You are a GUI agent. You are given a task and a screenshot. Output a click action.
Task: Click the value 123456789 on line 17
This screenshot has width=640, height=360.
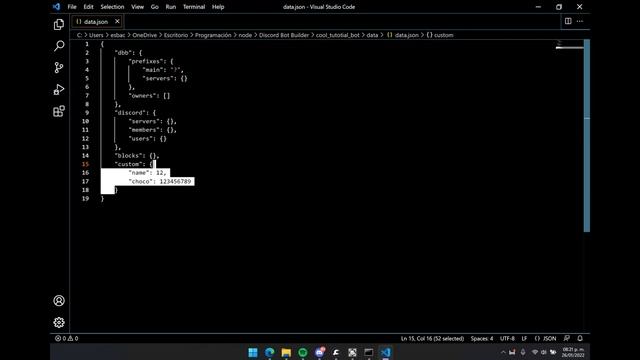coord(175,181)
